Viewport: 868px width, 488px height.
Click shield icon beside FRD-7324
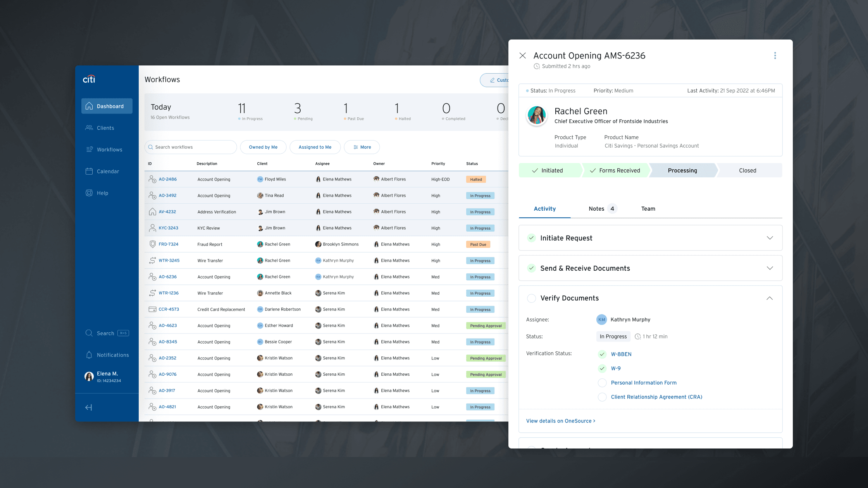(152, 244)
